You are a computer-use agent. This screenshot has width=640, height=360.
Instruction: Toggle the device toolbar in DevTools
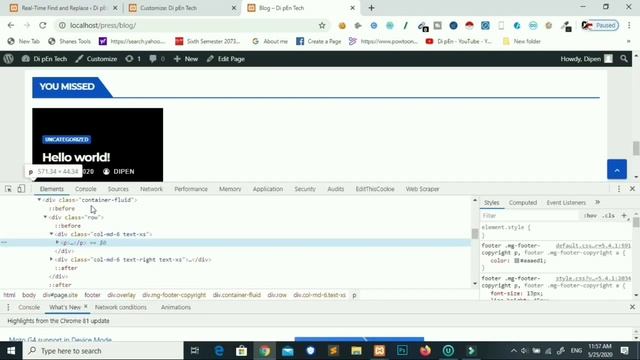click(x=21, y=189)
